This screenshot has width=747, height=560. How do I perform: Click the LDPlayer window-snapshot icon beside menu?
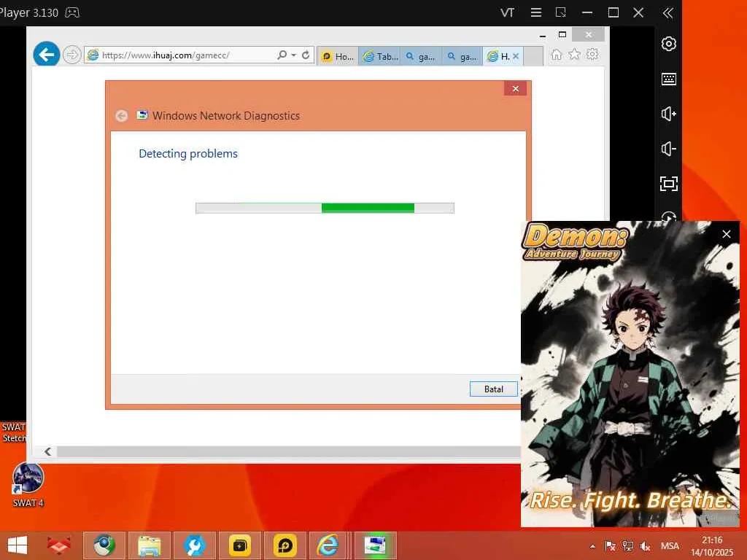[561, 13]
